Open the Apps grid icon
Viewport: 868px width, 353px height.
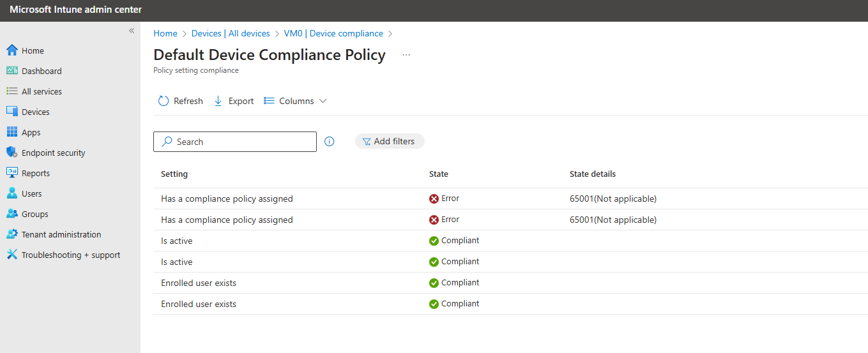pyautogui.click(x=11, y=132)
